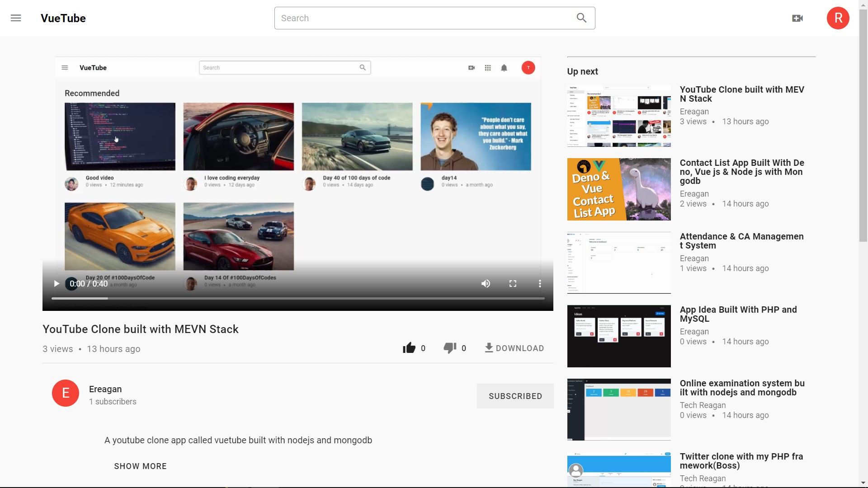This screenshot has width=868, height=488.
Task: Open the Ereagan channel avatar
Action: point(66,393)
